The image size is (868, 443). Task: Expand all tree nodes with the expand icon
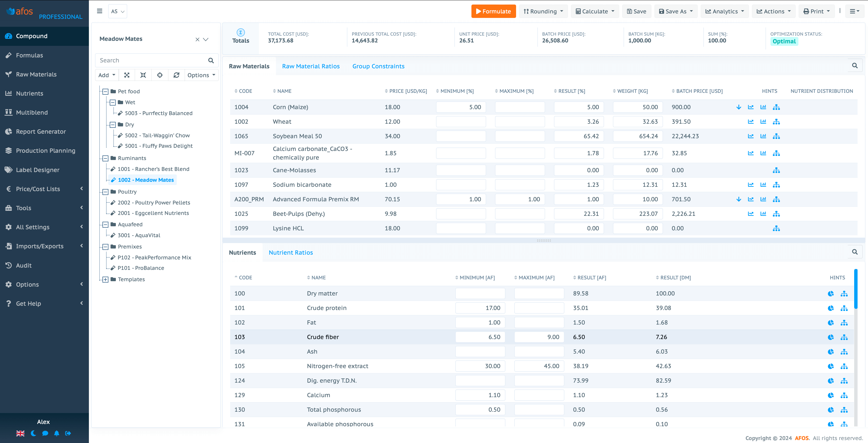(x=127, y=75)
